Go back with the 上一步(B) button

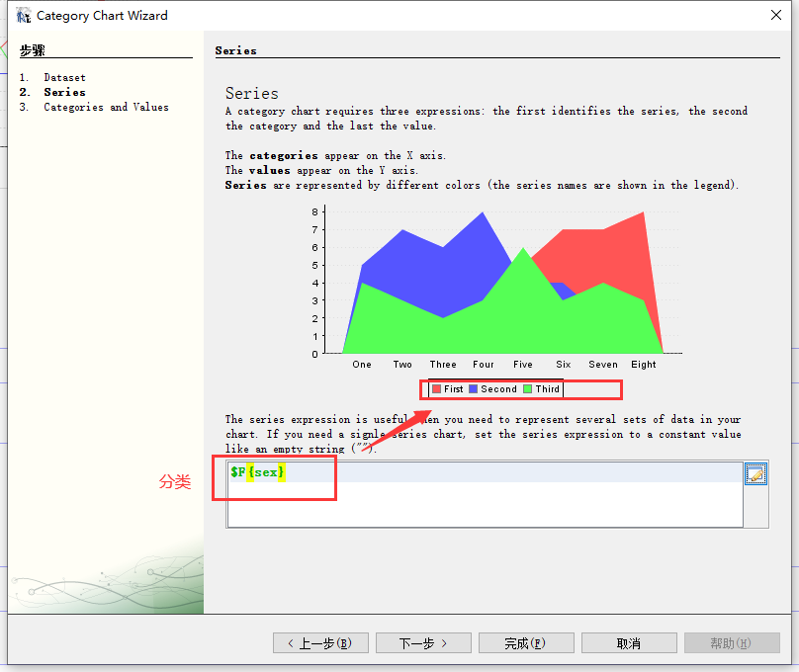pyautogui.click(x=320, y=643)
